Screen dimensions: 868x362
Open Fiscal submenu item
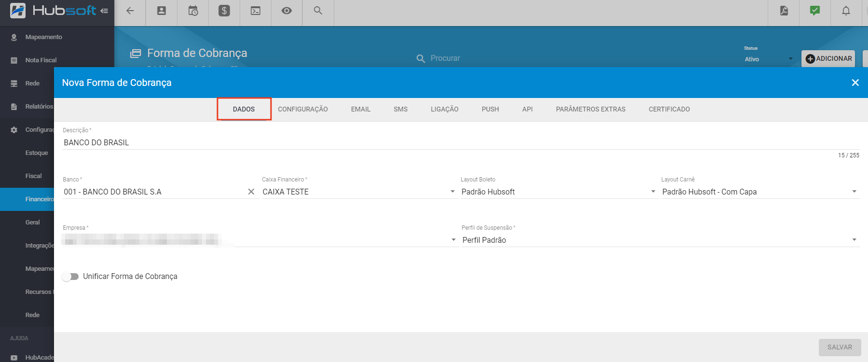tap(34, 176)
